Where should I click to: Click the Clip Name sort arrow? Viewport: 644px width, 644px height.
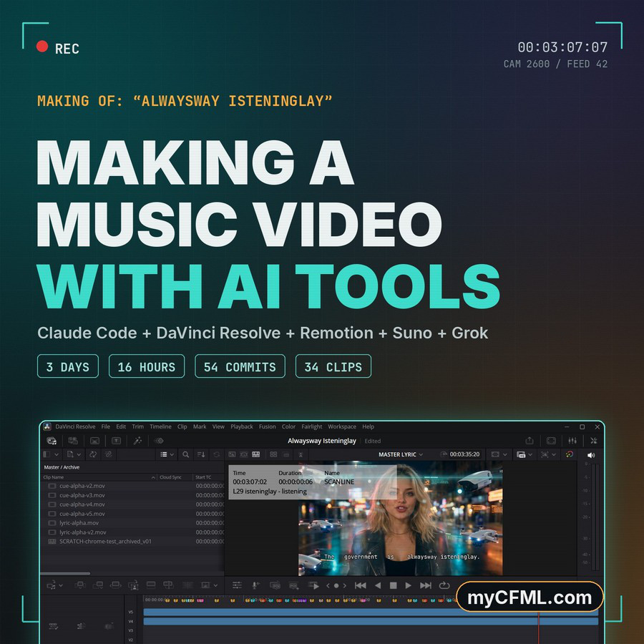153,477
